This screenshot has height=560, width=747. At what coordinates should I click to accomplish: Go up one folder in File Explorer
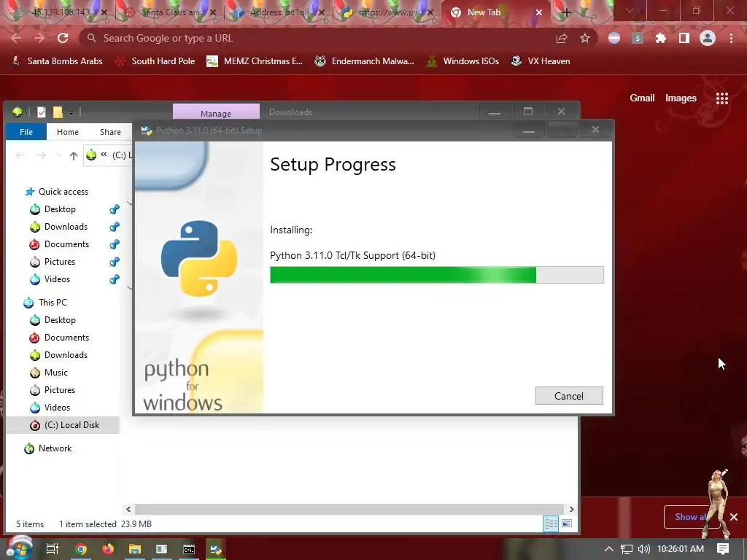point(74,155)
